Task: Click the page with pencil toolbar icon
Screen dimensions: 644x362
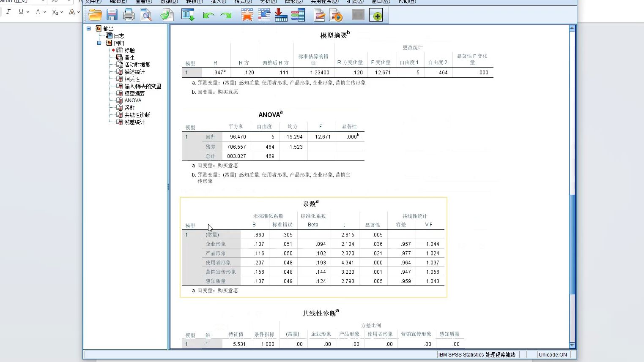Action: coord(320,15)
